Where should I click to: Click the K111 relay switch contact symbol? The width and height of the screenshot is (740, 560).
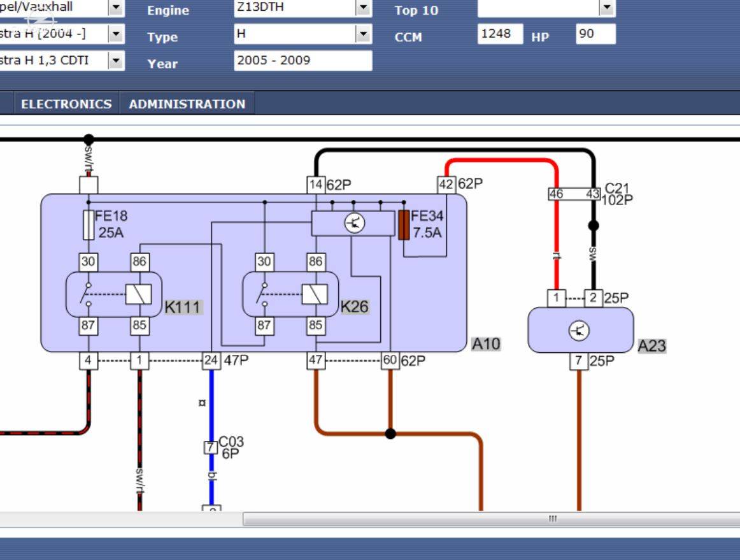87,294
